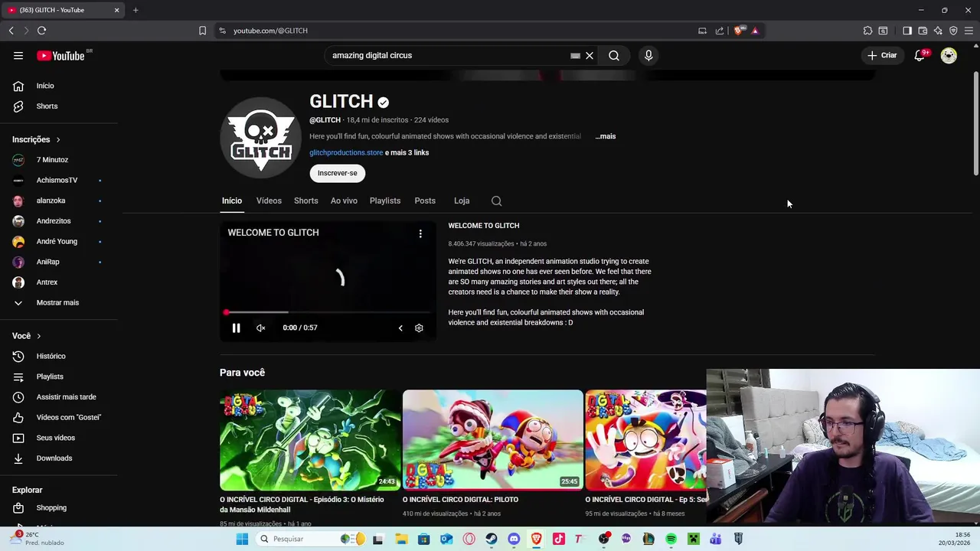This screenshot has height=551, width=980.
Task: Switch to the Ao vivo tab
Action: 344,201
